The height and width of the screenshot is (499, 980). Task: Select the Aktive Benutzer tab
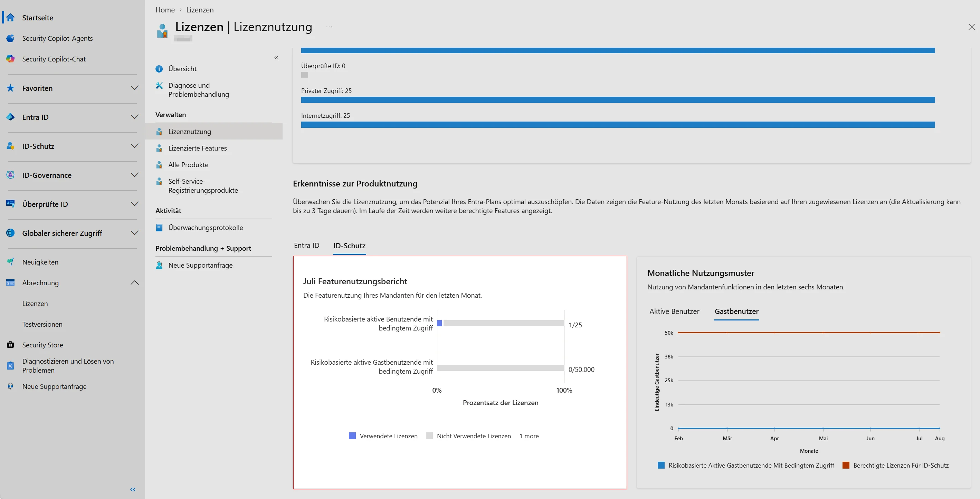click(x=674, y=311)
